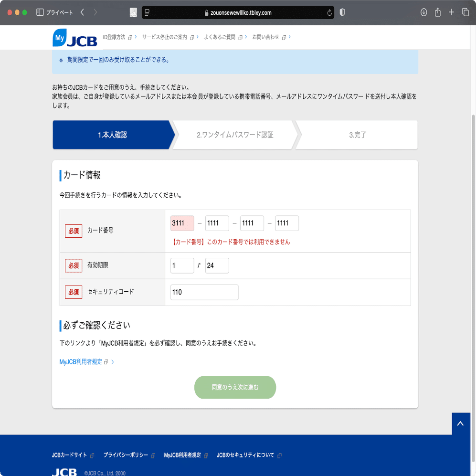
Task: Click the scroll-to-top arrow icon
Action: click(460, 423)
